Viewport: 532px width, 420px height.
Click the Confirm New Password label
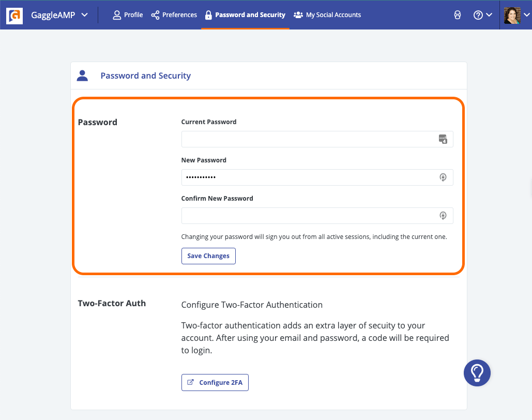[x=217, y=198]
